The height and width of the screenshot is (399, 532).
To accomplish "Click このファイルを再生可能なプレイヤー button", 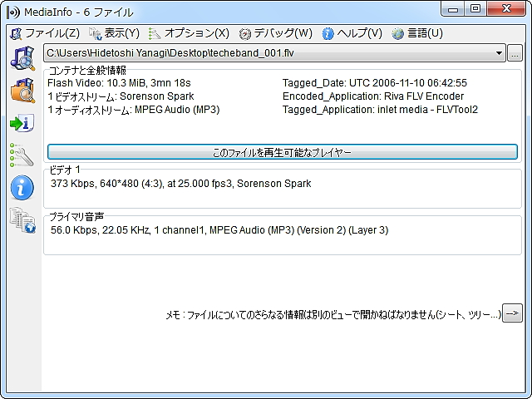I will tap(283, 152).
